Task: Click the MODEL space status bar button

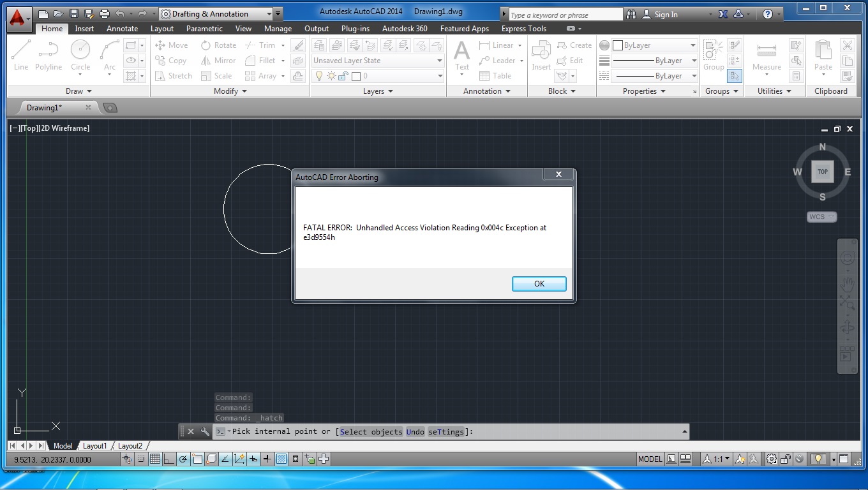Action: [x=650, y=459]
